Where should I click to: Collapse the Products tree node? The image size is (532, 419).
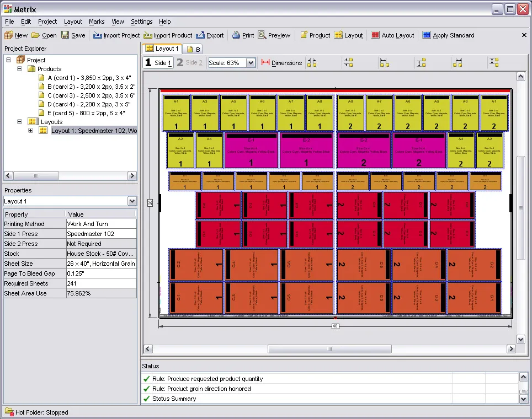[20, 68]
